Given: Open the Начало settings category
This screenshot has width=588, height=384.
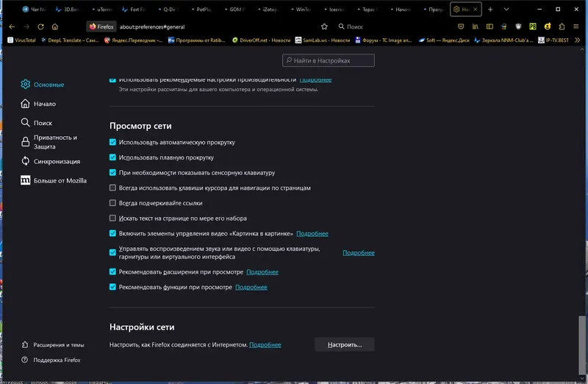Looking at the screenshot, I should [38, 104].
